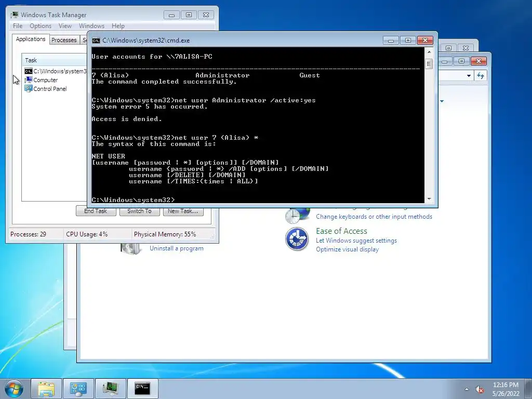Viewport: 532px width, 399px height.
Task: Close the cmd.exe window
Action: point(425,41)
